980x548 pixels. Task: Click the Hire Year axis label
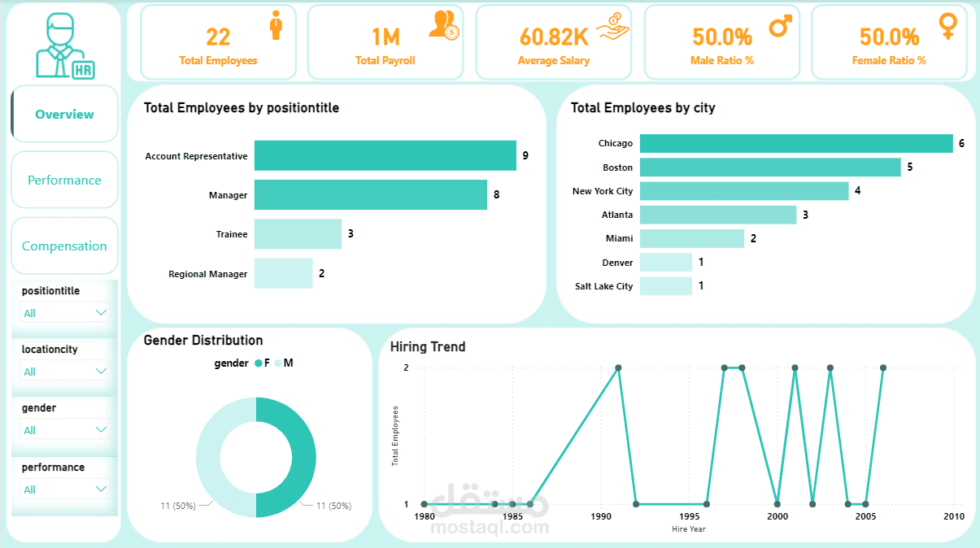pyautogui.click(x=689, y=529)
